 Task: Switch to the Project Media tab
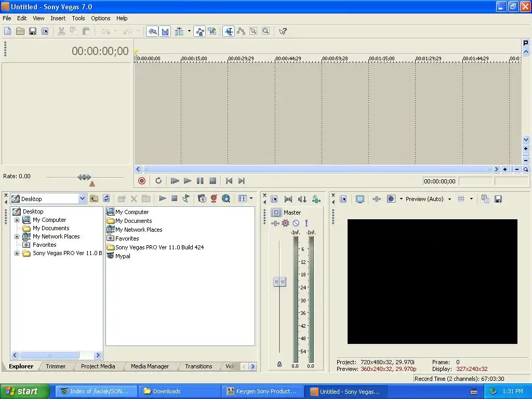(x=98, y=366)
